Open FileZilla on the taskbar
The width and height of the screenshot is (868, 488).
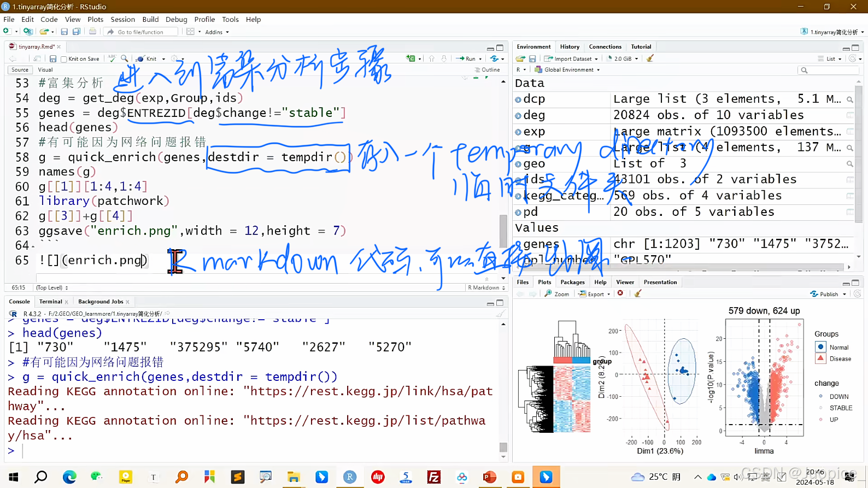(x=434, y=477)
